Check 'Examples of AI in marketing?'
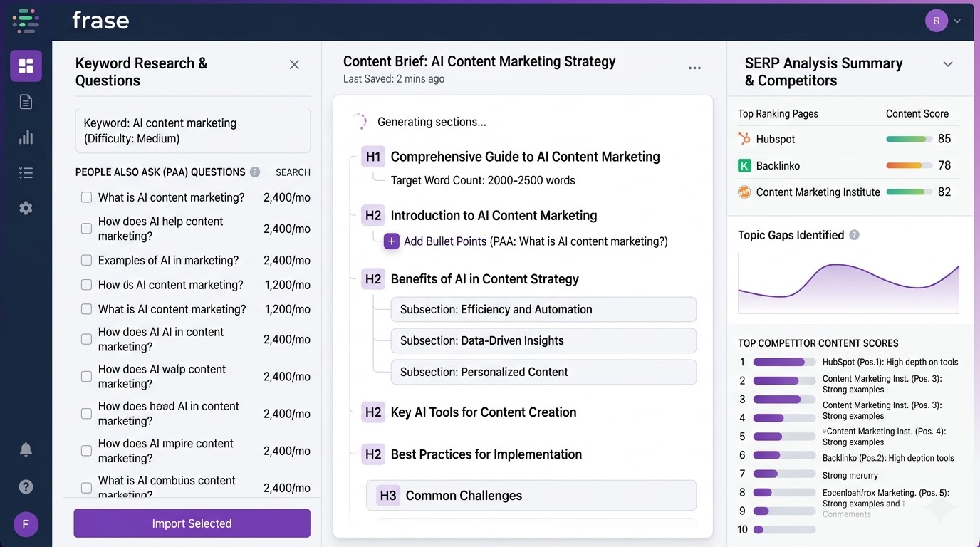 pos(86,260)
